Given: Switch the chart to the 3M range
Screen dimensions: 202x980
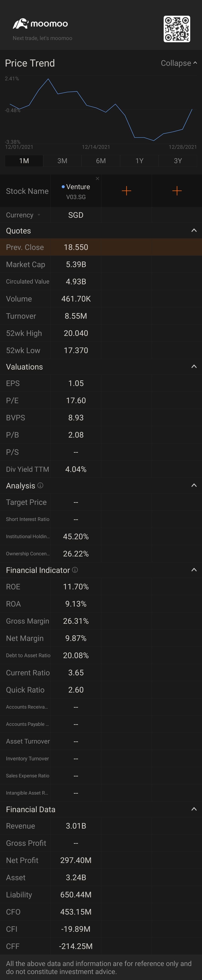Looking at the screenshot, I should click(x=62, y=161).
